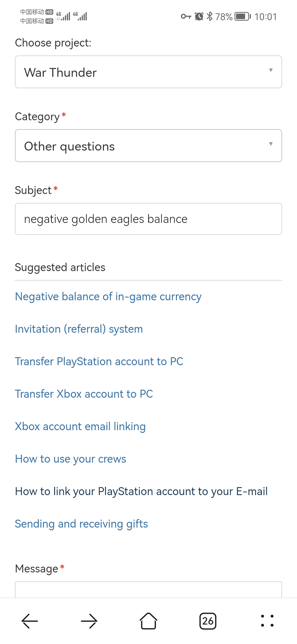Image resolution: width=297 pixels, height=644 pixels.
Task: Select the Other questions combo box
Action: click(148, 146)
